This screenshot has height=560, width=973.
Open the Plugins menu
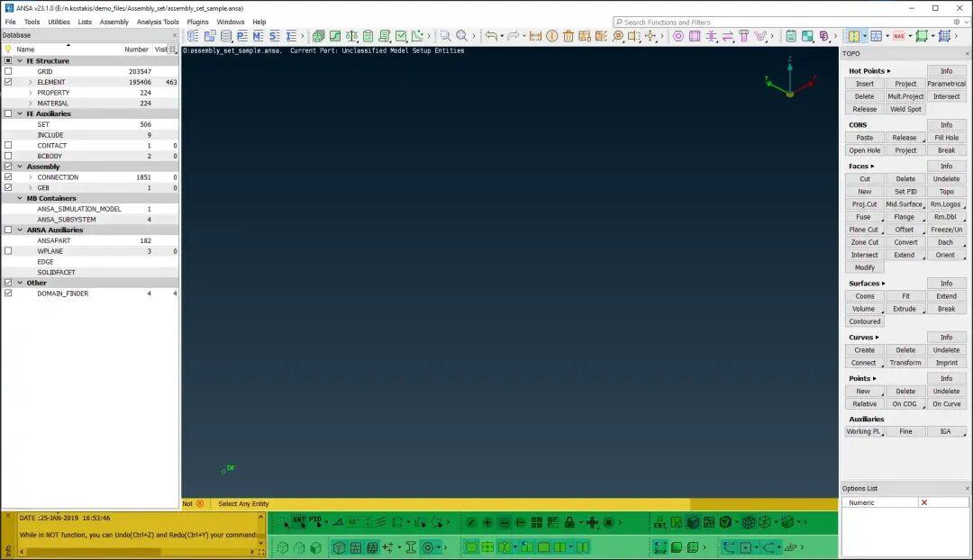coord(198,22)
